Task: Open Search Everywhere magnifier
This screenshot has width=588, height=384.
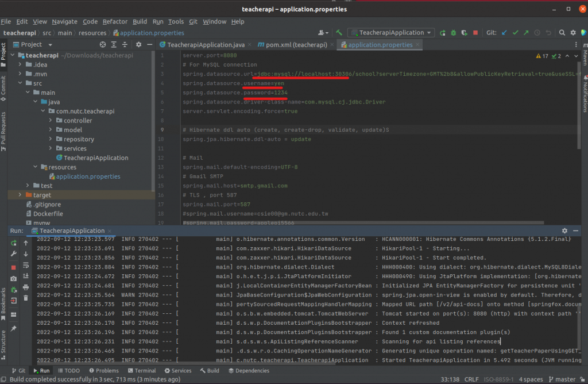Action: (562, 33)
